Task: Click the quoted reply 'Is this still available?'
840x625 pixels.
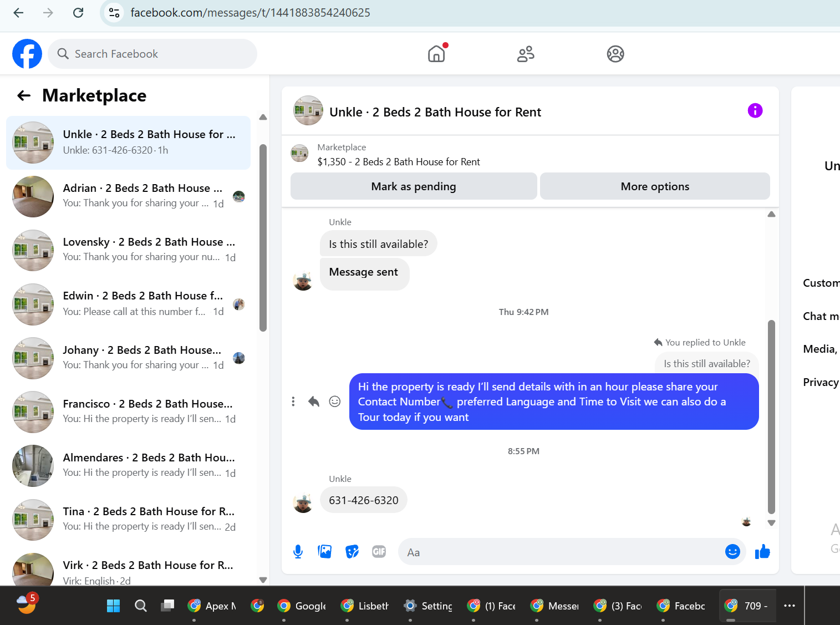Action: tap(707, 364)
